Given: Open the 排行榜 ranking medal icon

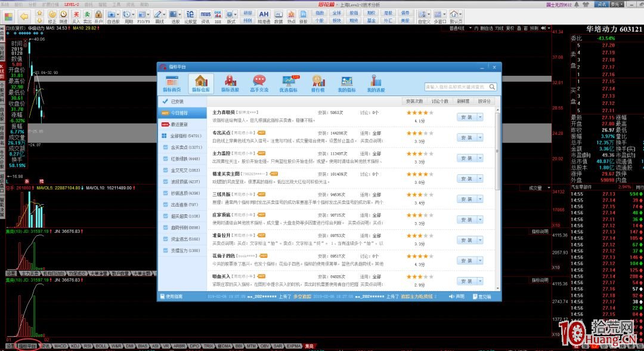Looking at the screenshot, I should click(x=318, y=84).
